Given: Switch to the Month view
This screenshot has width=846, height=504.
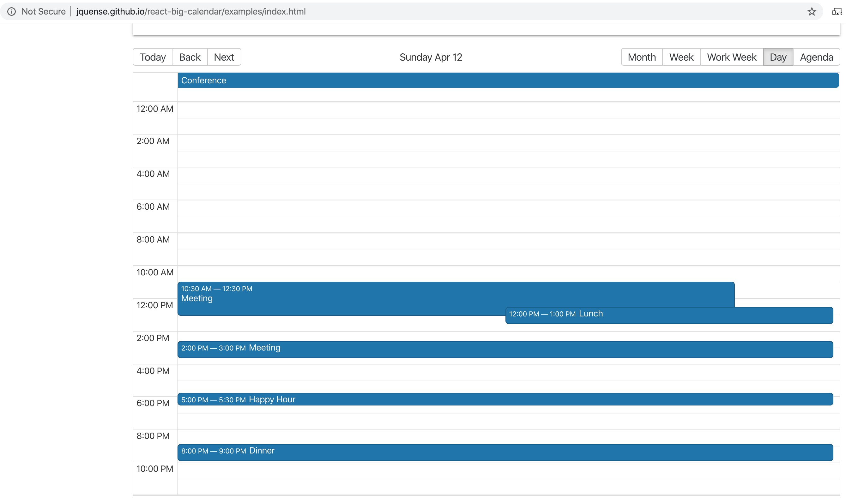Looking at the screenshot, I should pyautogui.click(x=641, y=57).
